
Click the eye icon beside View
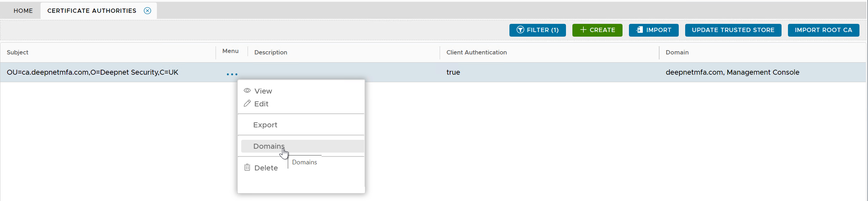point(247,91)
